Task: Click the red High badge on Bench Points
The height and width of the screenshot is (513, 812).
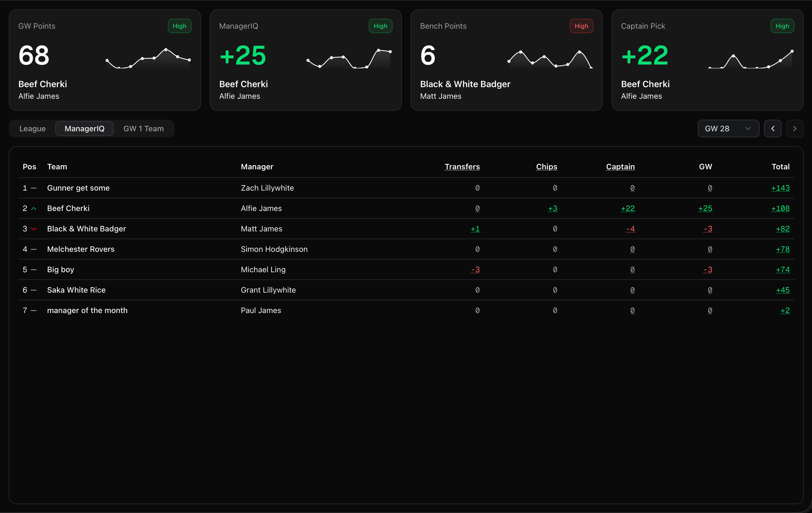Action: click(581, 26)
